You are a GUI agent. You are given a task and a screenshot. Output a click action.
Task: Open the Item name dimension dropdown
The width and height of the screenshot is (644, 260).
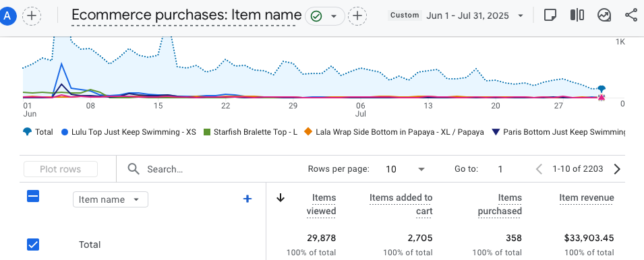pyautogui.click(x=111, y=200)
